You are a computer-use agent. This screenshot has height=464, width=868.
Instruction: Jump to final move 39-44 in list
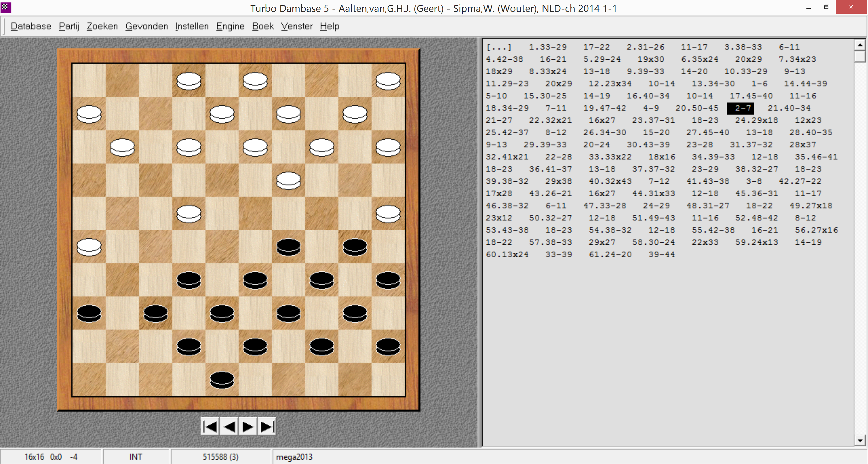click(x=662, y=255)
